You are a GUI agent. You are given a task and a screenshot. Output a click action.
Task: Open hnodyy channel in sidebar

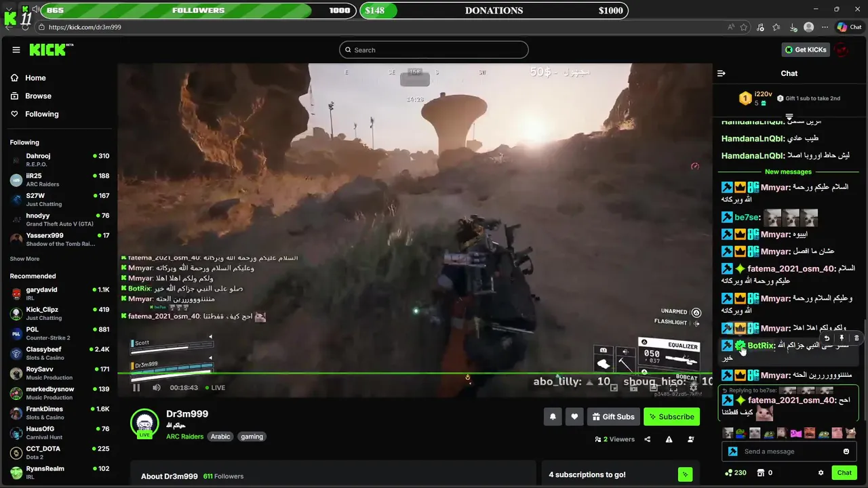[x=59, y=220]
